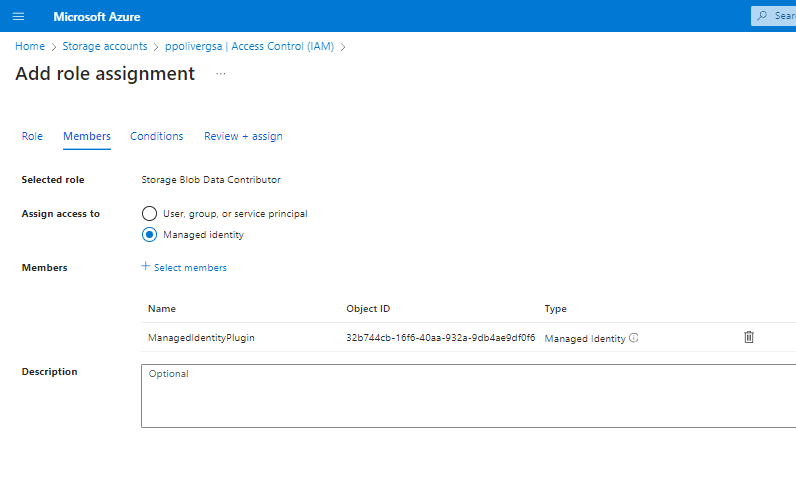796x493 pixels.
Task: Click Storage Blob Data Contributor role text
Action: tap(211, 180)
